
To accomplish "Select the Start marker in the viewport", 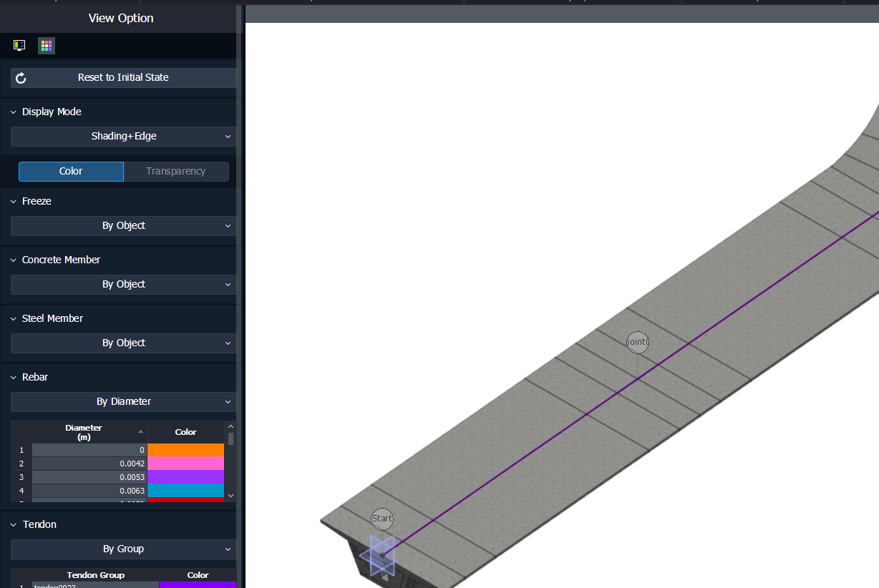I will [x=382, y=519].
